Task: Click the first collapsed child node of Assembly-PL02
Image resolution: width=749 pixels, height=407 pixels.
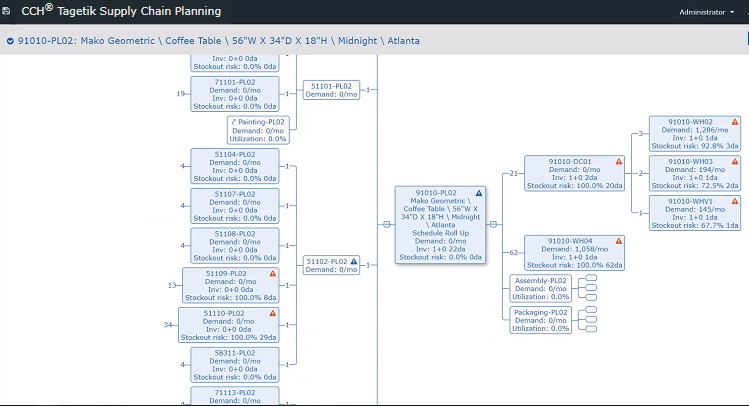Action: coord(591,278)
